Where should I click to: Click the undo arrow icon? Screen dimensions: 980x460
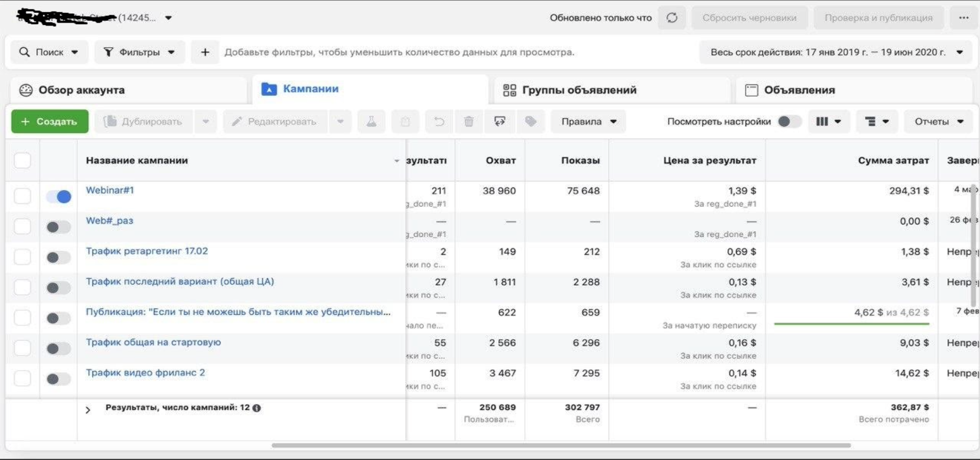click(439, 121)
